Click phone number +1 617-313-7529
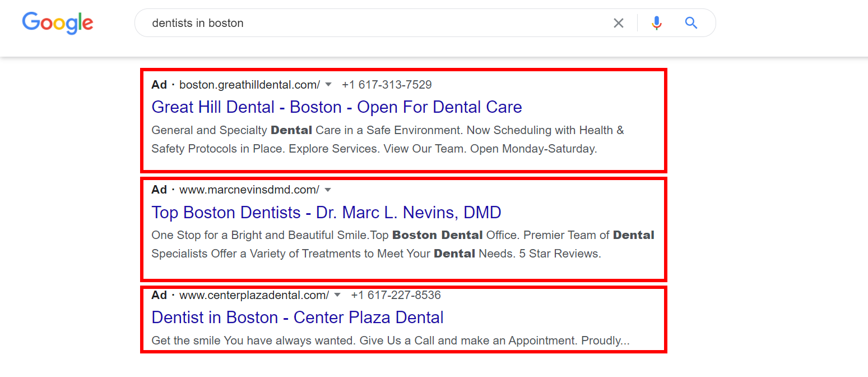 pos(387,85)
